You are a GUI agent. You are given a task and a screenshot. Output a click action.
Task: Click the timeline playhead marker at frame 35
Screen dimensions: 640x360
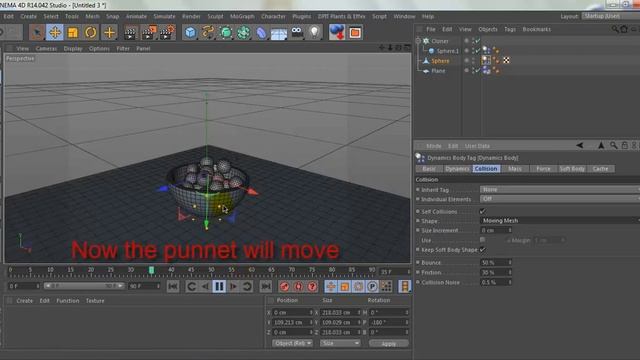click(151, 270)
